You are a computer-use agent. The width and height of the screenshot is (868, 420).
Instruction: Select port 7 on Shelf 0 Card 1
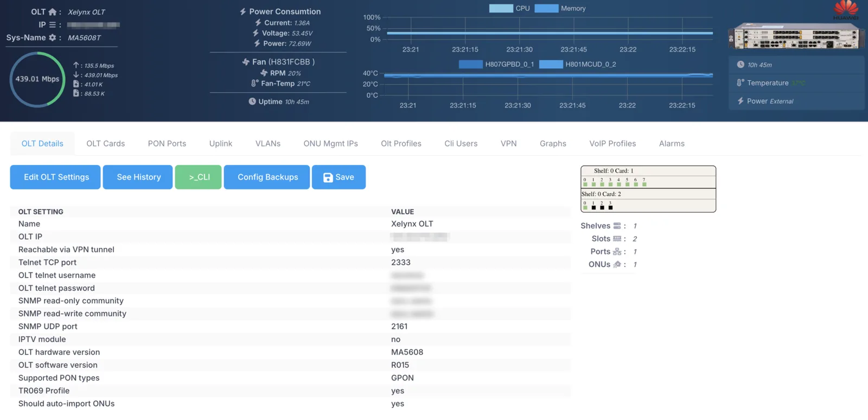click(644, 184)
